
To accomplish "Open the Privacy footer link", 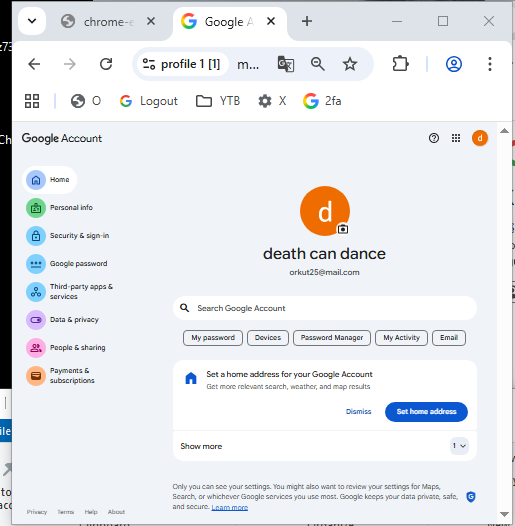I will [x=37, y=512].
